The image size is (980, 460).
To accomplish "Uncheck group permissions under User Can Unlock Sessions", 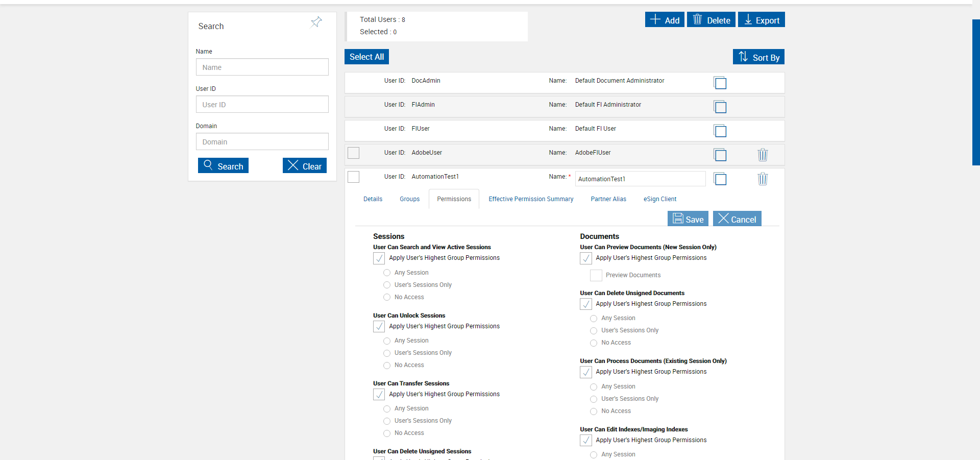I will click(x=379, y=326).
